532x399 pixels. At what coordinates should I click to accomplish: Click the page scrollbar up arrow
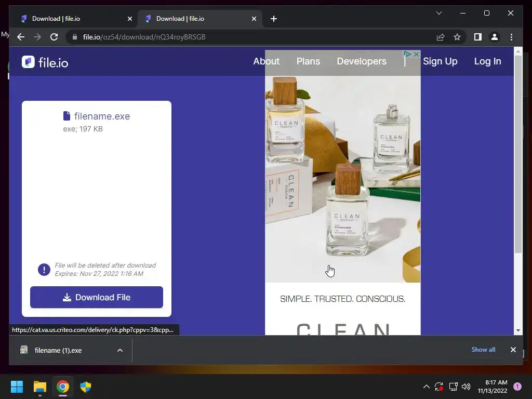pyautogui.click(x=518, y=51)
